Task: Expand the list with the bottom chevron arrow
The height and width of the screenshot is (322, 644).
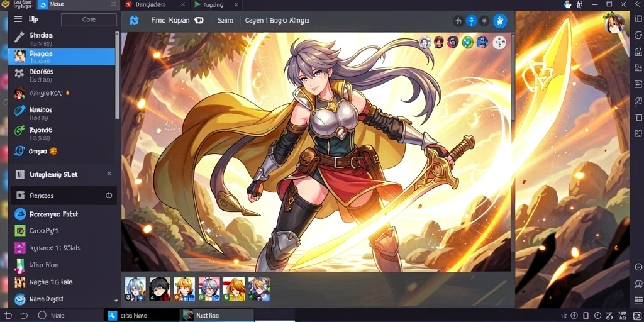Action: tap(116, 300)
